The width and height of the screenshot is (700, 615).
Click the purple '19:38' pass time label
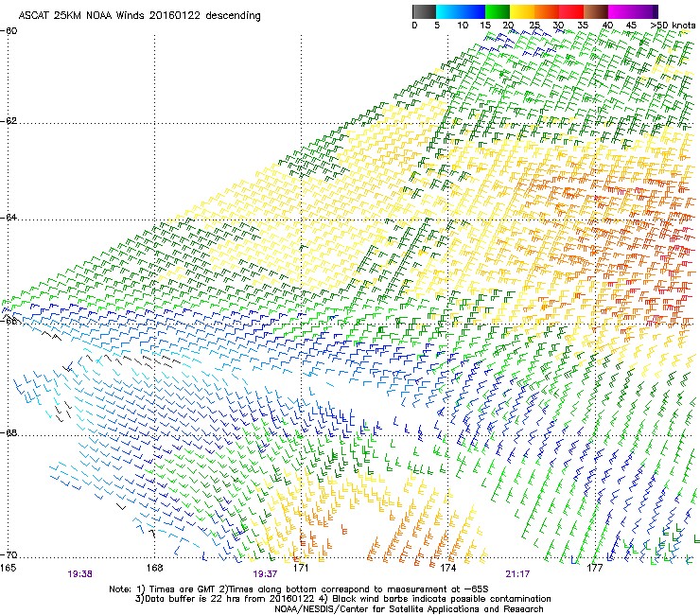(79, 574)
